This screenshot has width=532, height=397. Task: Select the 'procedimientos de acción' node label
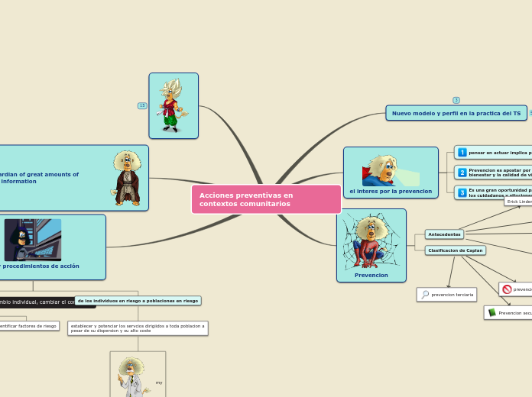[41, 266]
